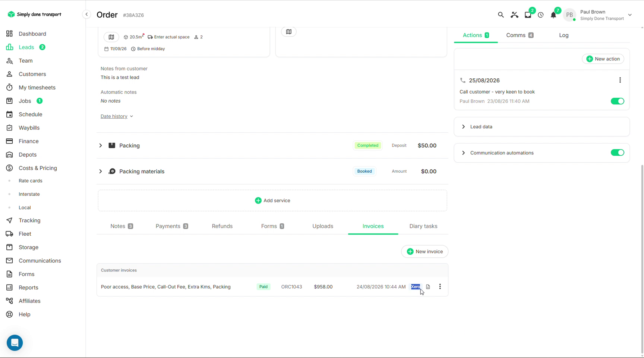The image size is (644, 358).
Task: Switch to the Comms tab
Action: pos(520,35)
